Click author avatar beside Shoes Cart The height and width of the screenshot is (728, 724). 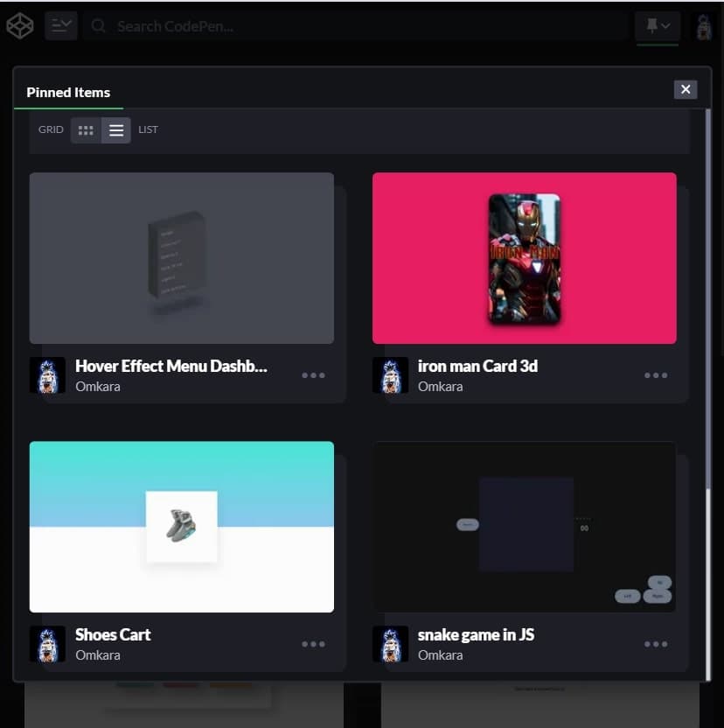coord(47,643)
